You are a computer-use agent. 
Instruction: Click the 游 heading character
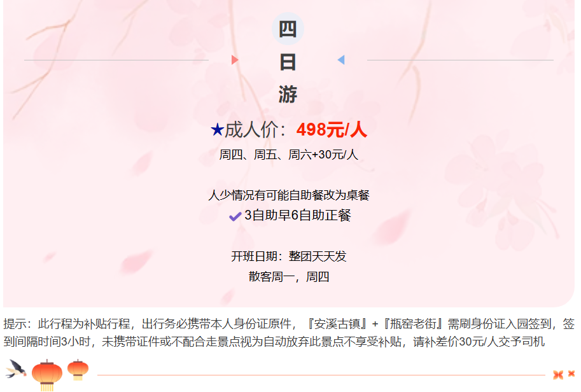pos(288,94)
